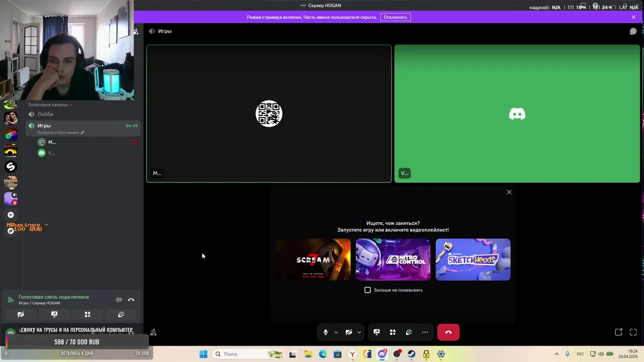Invite friends icon beside the user panel

[x=153, y=333]
